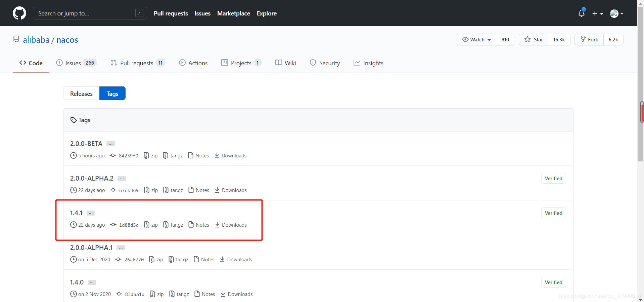Open Issues in top navigation
The image size is (644, 302).
pyautogui.click(x=202, y=13)
